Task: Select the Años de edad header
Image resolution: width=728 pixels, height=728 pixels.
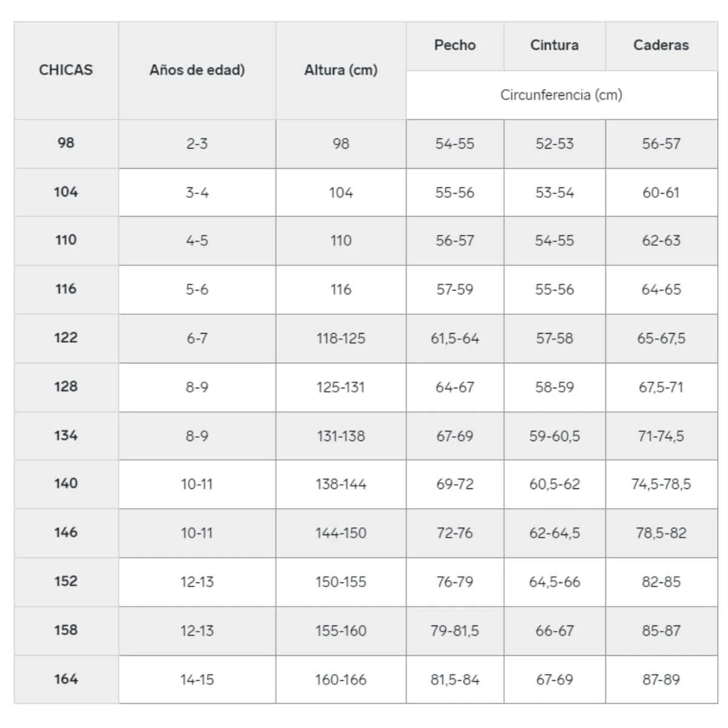Action: pyautogui.click(x=197, y=70)
